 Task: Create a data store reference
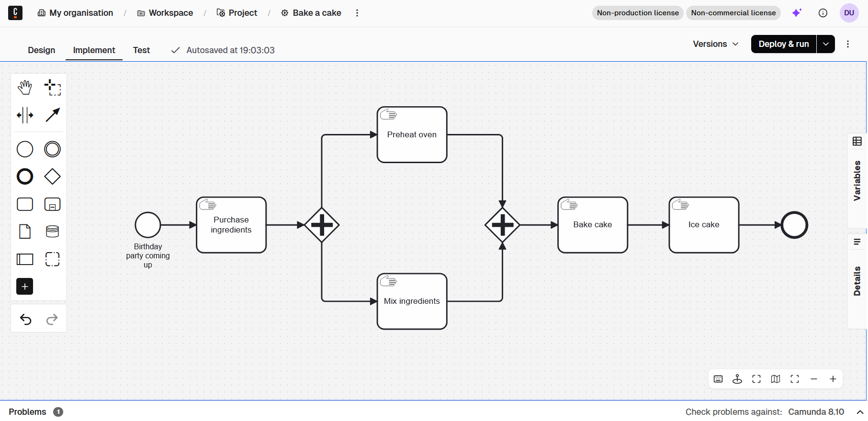click(52, 232)
